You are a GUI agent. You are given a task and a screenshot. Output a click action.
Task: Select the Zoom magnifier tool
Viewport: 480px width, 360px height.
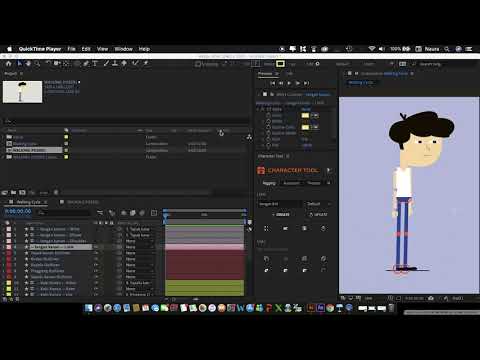click(37, 63)
